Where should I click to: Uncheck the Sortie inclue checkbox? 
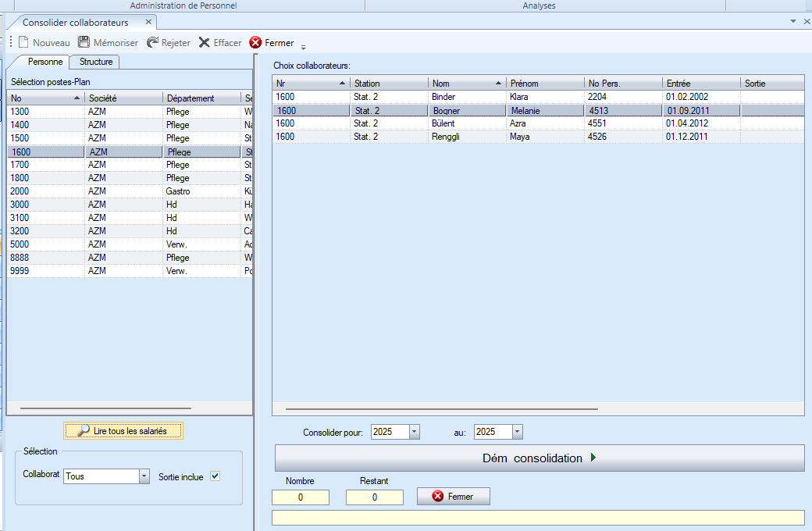215,476
